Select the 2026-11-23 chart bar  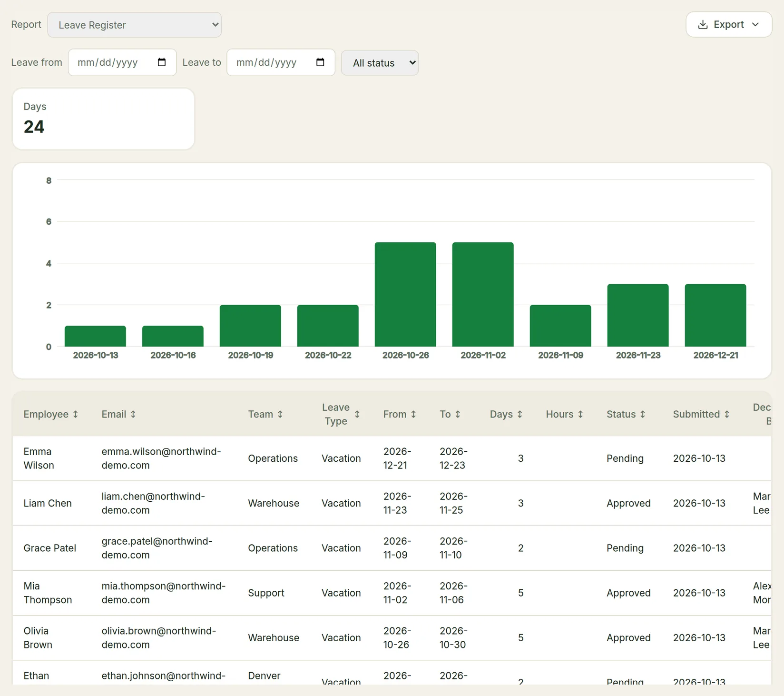click(638, 315)
